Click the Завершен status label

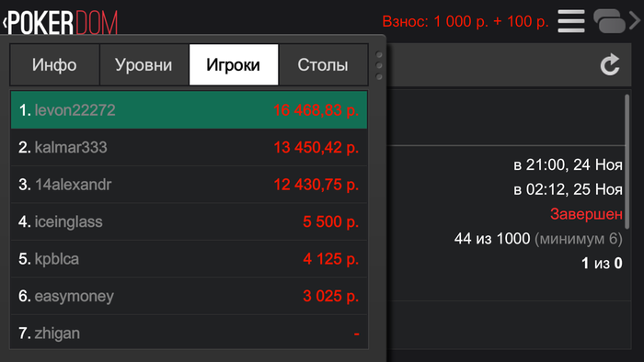586,214
